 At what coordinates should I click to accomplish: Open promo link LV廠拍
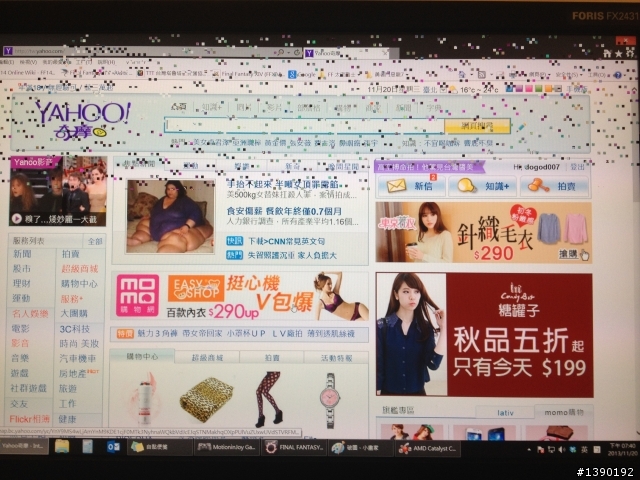pos(287,333)
